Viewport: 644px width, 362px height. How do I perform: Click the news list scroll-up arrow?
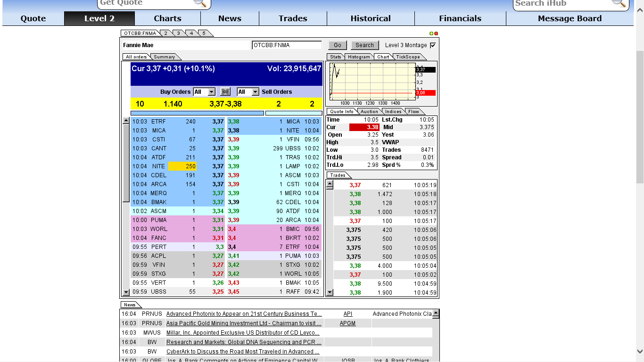[x=436, y=313]
